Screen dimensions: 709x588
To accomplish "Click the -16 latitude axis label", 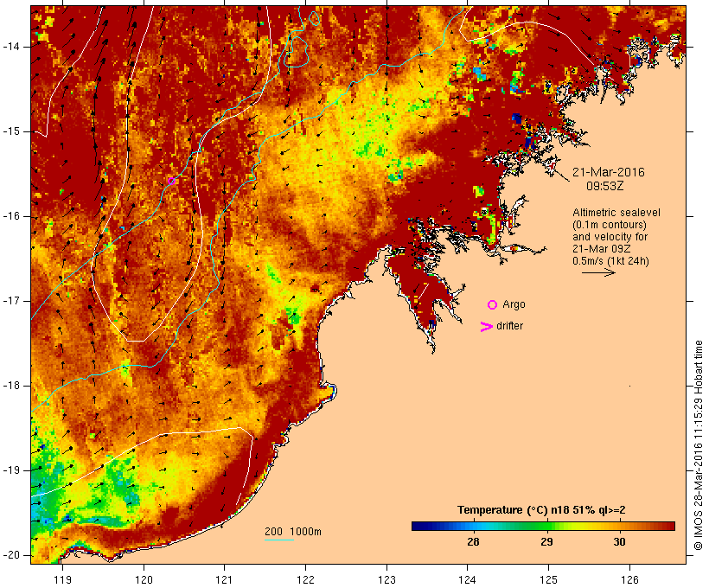I will [x=11, y=216].
